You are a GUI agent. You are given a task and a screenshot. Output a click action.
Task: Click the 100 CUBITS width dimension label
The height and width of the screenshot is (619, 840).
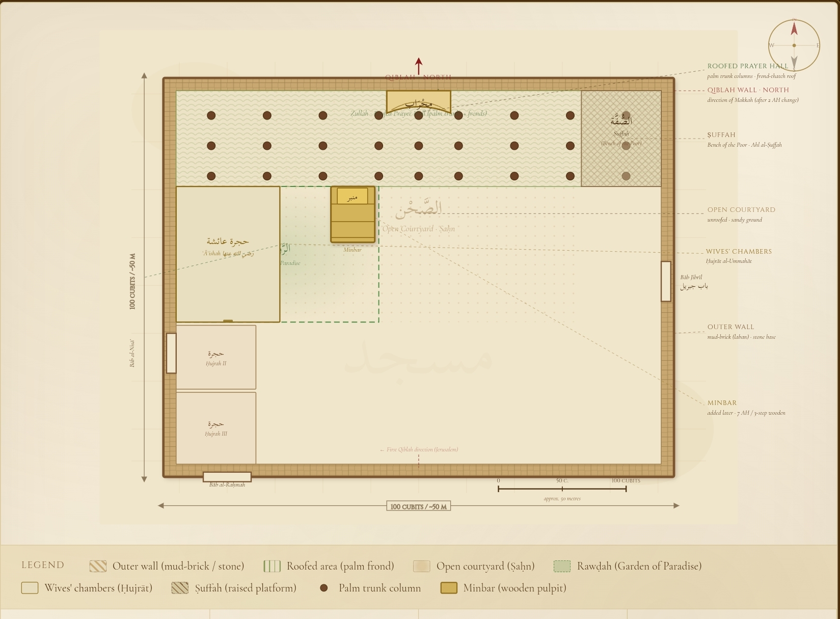pyautogui.click(x=419, y=506)
